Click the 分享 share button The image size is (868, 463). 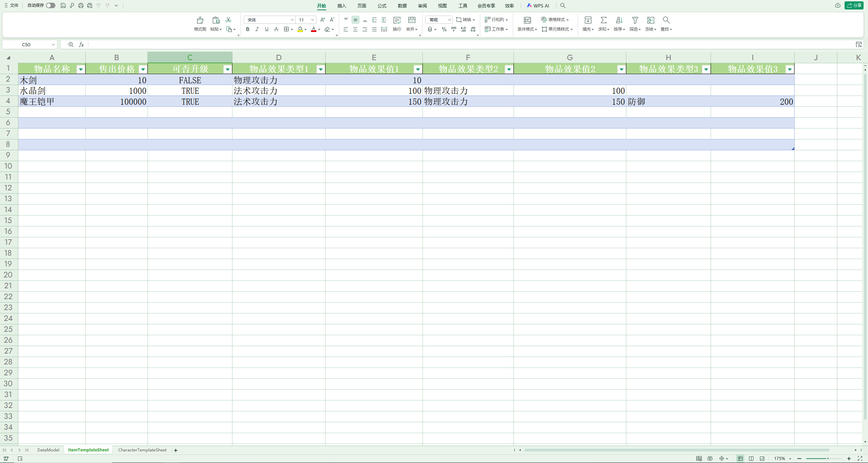pos(854,5)
